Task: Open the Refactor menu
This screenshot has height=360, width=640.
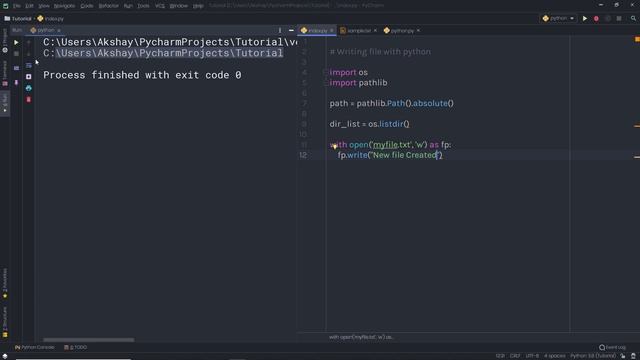Action: [x=109, y=6]
